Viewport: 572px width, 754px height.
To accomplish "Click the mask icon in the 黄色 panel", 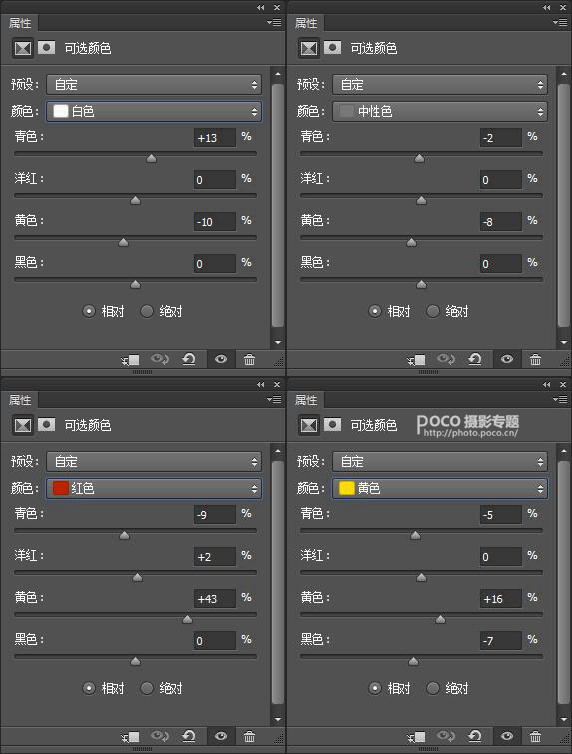I will [x=332, y=425].
